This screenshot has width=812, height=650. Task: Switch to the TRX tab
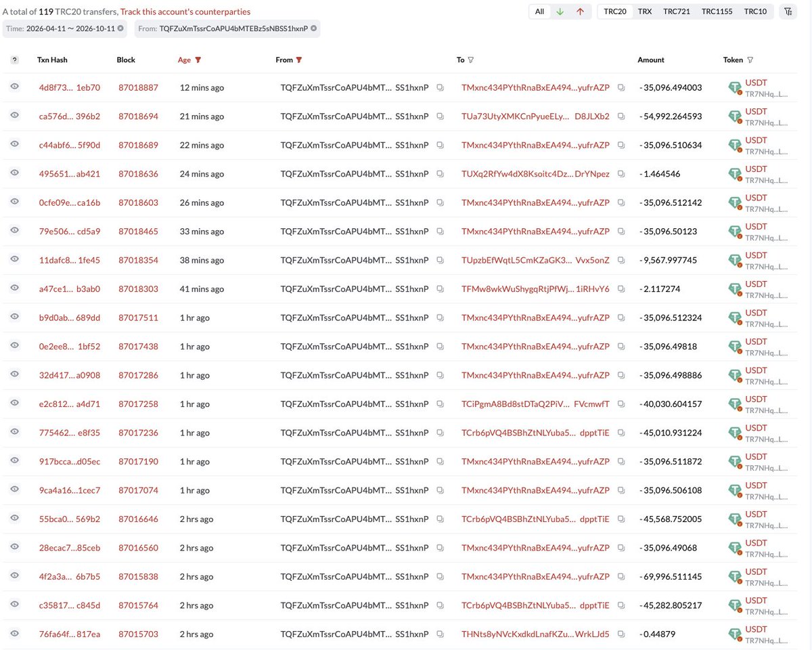[645, 12]
